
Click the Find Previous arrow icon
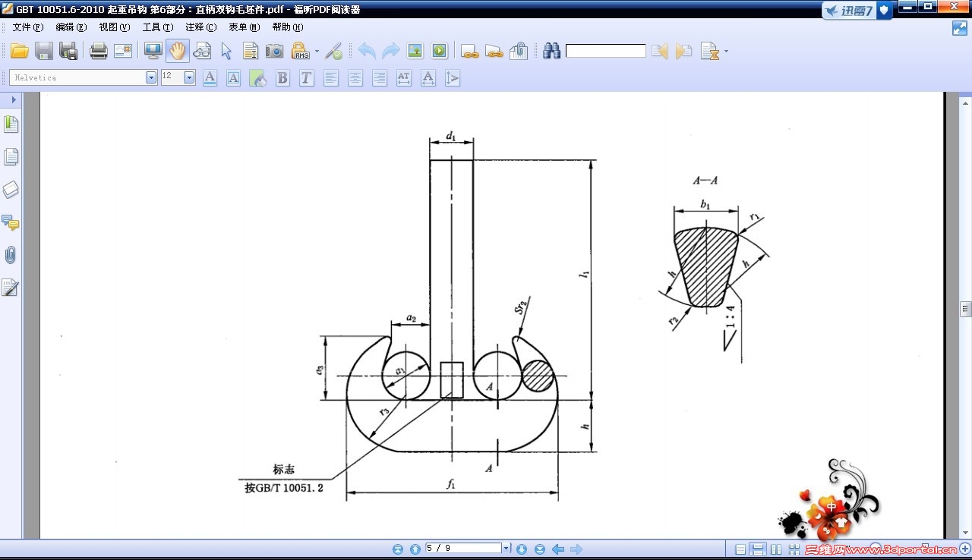click(659, 51)
